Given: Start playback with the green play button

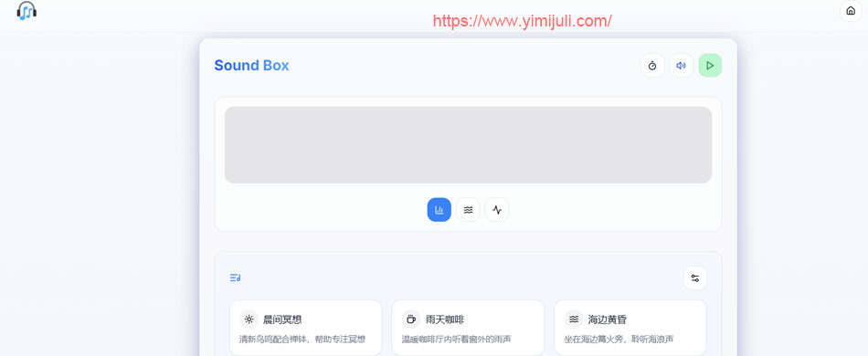Looking at the screenshot, I should [710, 65].
